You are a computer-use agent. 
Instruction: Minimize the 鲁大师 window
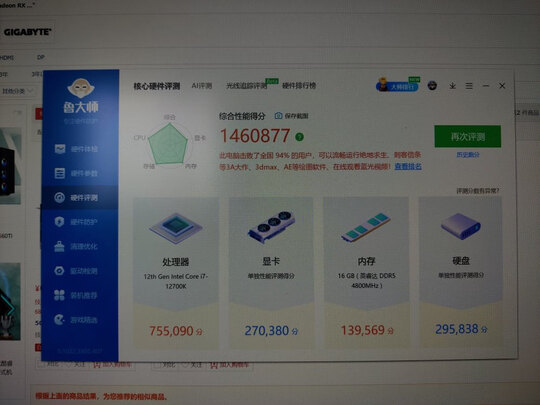(x=486, y=86)
